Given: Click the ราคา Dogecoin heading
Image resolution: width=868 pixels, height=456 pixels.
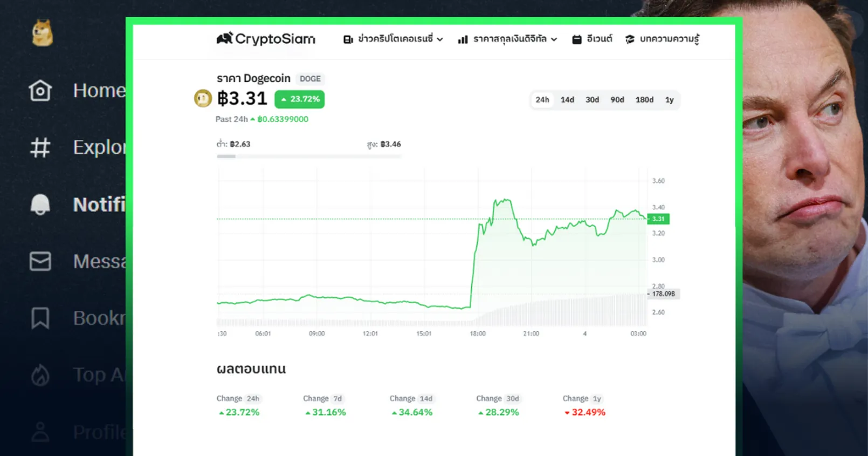Looking at the screenshot, I should tap(253, 78).
